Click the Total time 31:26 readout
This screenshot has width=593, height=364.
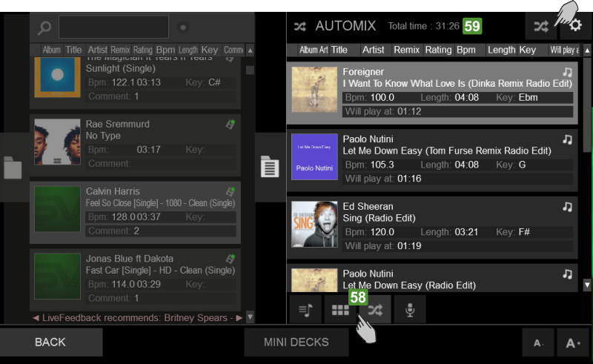(x=423, y=26)
